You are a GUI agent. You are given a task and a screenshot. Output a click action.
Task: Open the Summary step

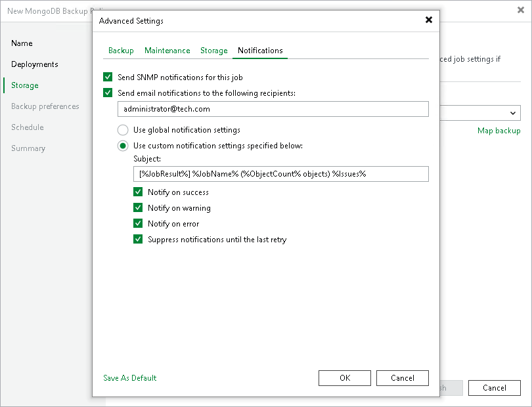click(x=28, y=148)
